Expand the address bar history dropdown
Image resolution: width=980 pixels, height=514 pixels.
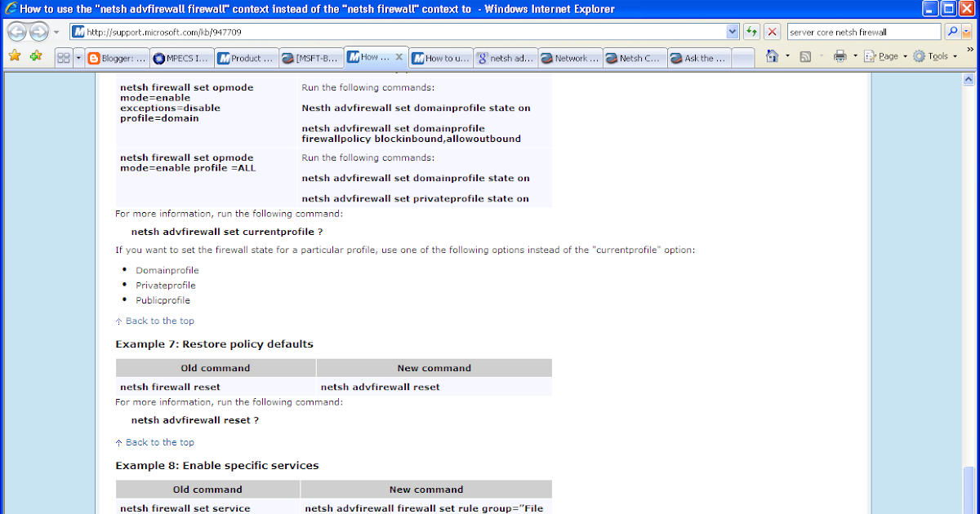(733, 32)
